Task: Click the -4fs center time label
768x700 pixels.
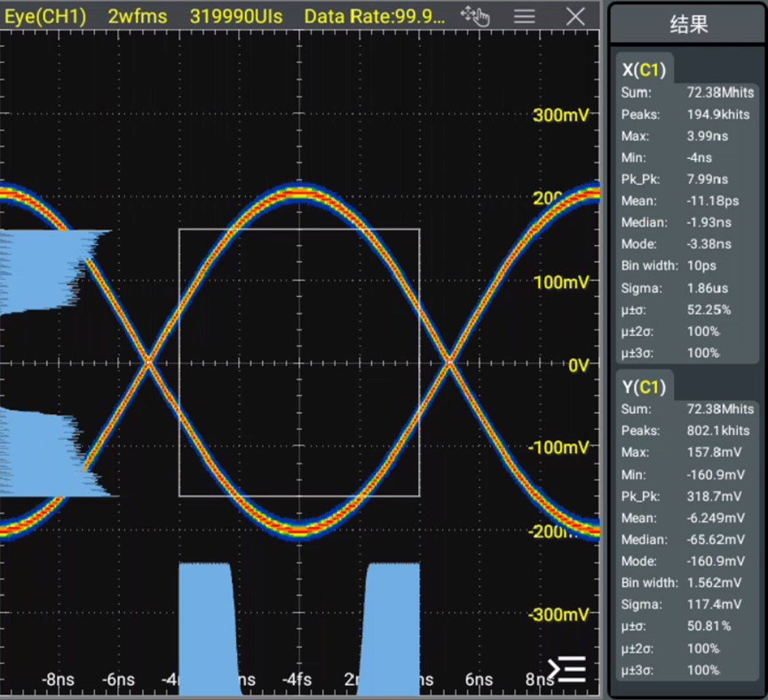Action: 297,680
